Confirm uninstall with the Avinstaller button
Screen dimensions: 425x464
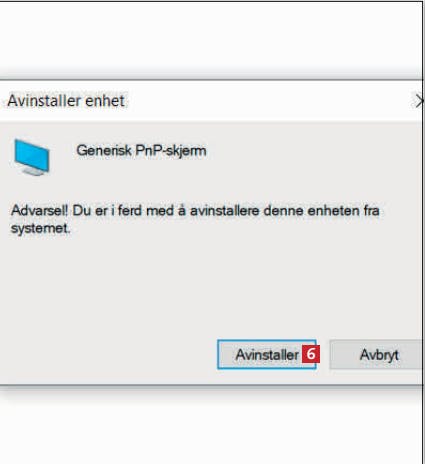click(266, 354)
